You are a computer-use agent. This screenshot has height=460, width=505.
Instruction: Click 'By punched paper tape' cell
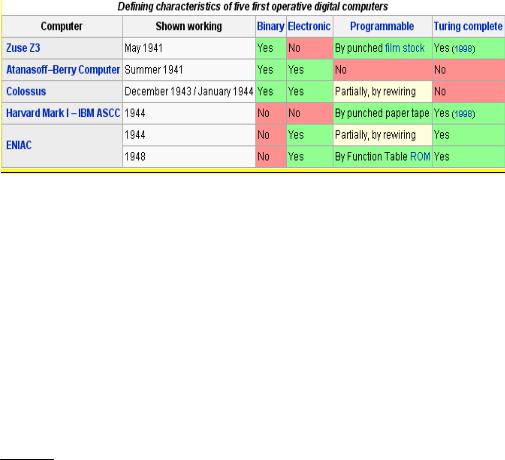(383, 113)
